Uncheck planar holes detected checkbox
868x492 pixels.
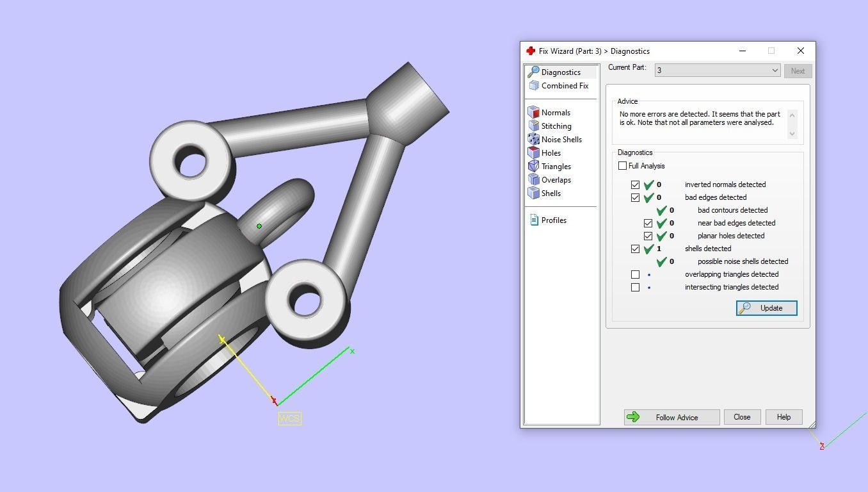[648, 236]
